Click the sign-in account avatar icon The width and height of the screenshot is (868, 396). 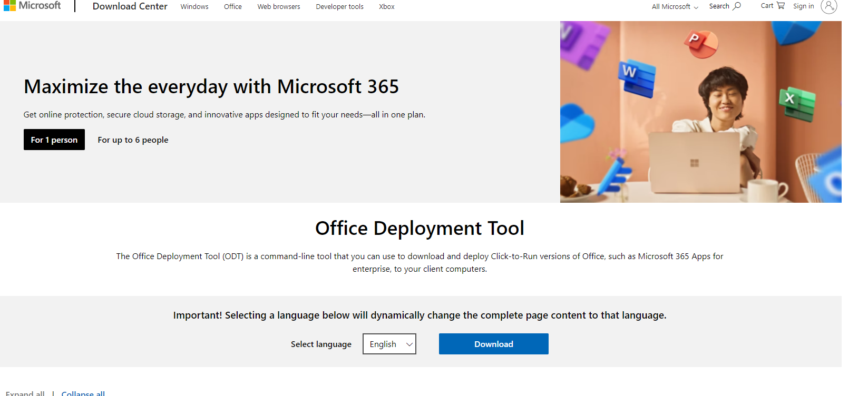point(829,6)
